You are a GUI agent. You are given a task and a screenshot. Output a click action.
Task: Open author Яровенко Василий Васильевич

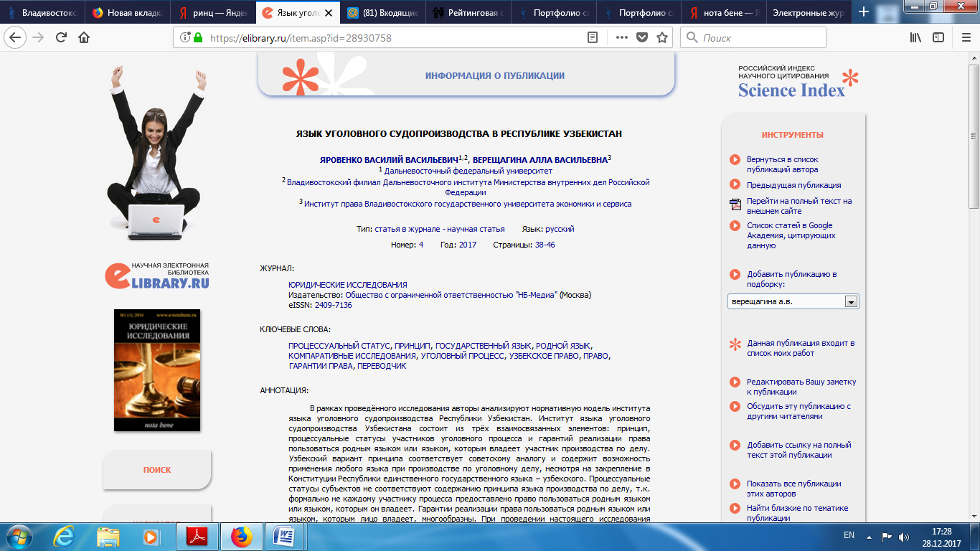(389, 160)
